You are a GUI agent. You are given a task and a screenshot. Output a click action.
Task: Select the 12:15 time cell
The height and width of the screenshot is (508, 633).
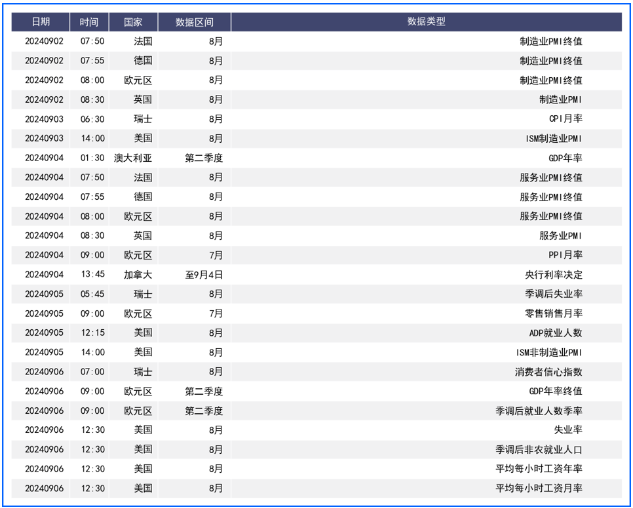92,333
